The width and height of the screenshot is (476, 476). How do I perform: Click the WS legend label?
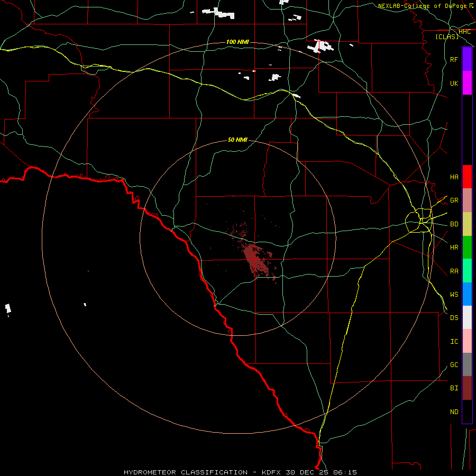[x=454, y=294]
